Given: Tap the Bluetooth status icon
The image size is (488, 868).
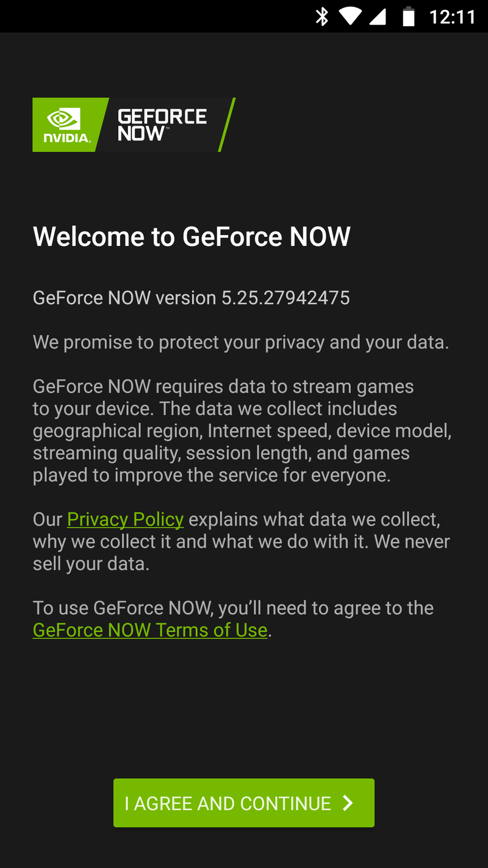Looking at the screenshot, I should (x=321, y=16).
